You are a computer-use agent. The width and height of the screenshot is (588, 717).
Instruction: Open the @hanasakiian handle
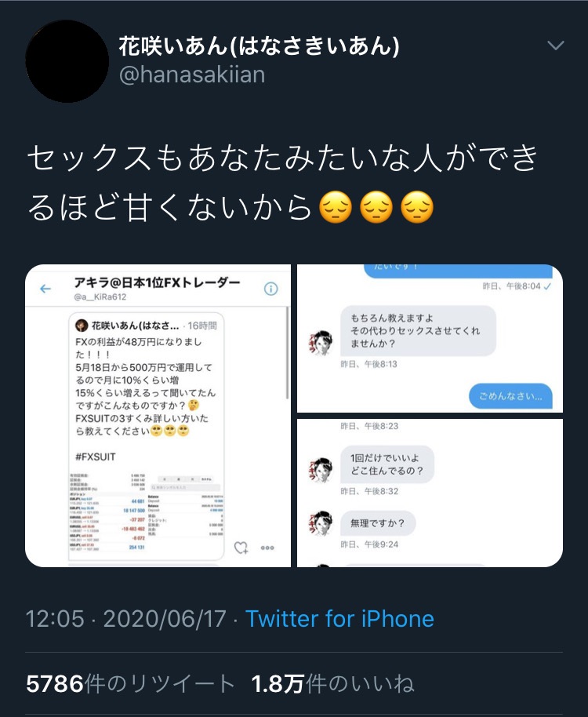click(192, 75)
